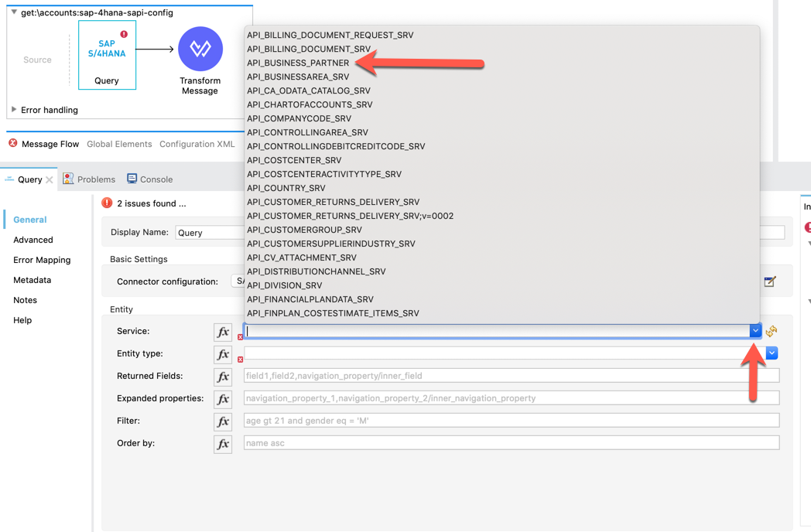This screenshot has height=532, width=811.
Task: Pick API_COUNTRY_SRV from the list
Action: coord(286,189)
